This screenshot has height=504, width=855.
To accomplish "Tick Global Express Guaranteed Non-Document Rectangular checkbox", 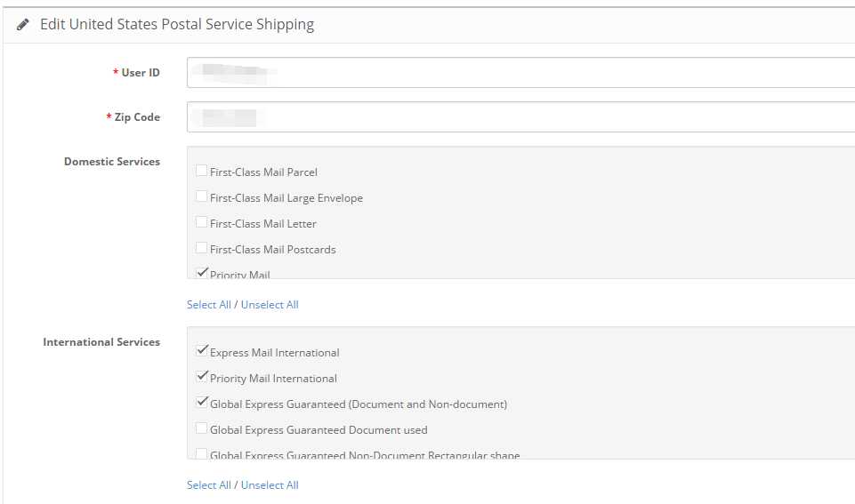I will tap(201, 453).
